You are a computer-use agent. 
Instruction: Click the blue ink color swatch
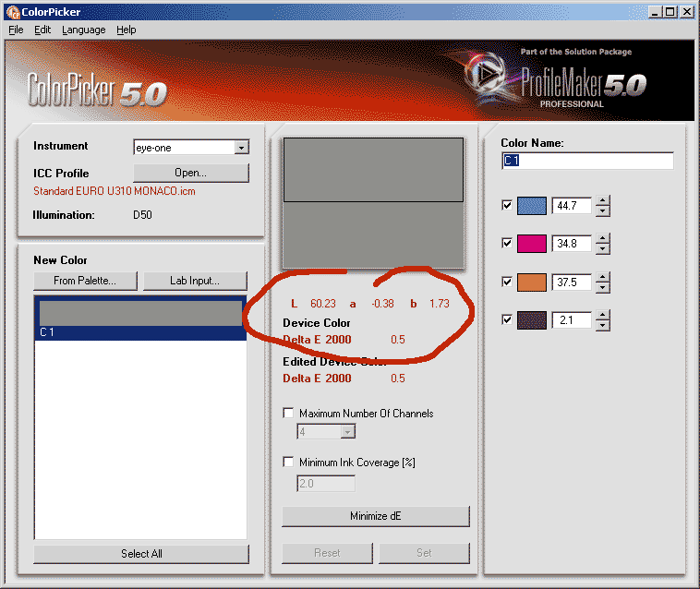[x=532, y=206]
